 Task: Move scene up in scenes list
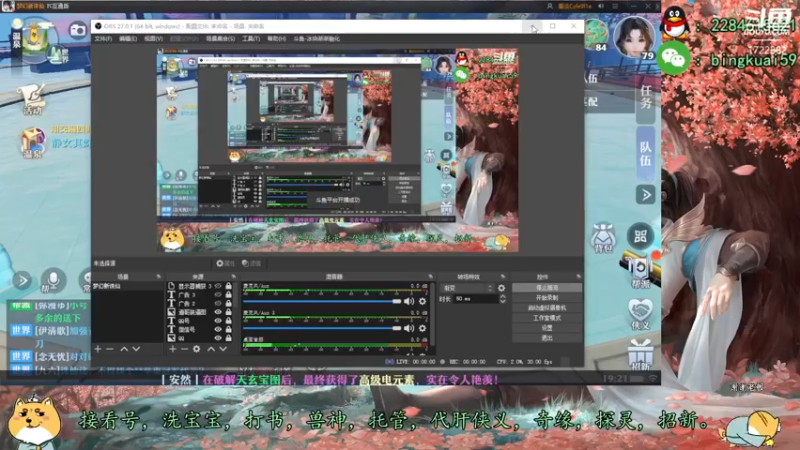coord(124,349)
